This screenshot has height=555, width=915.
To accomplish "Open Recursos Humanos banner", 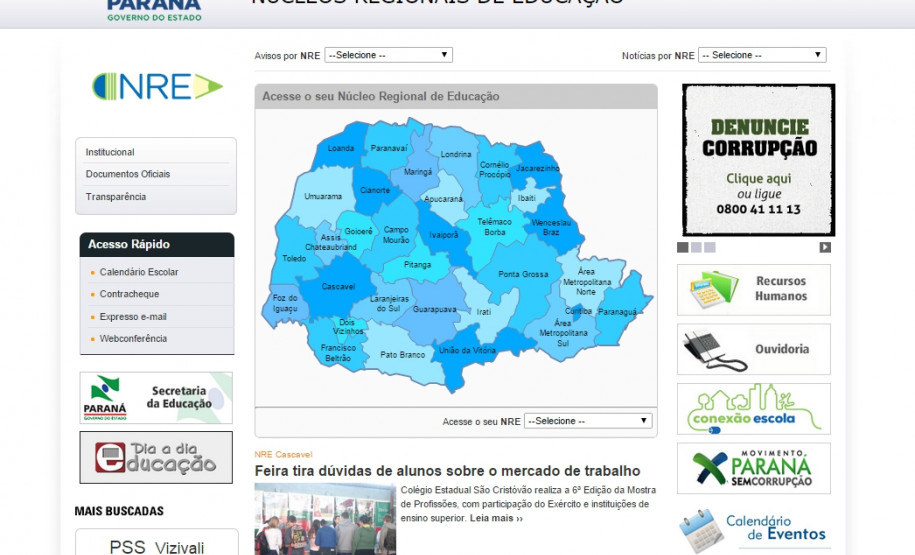I will 753,289.
